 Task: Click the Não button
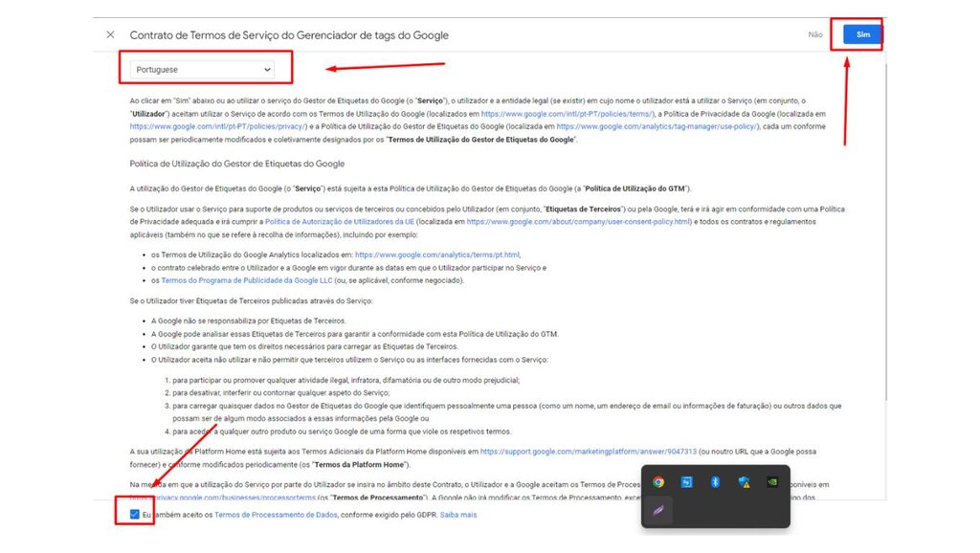(x=815, y=35)
